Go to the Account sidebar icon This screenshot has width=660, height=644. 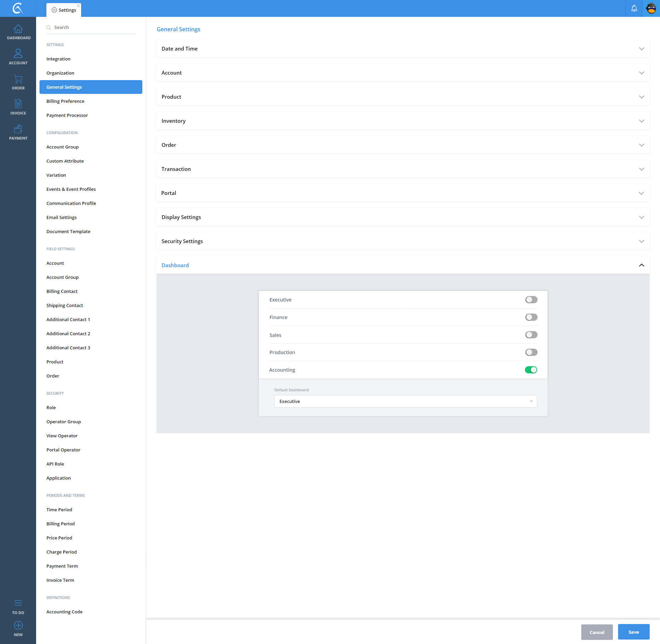(18, 54)
